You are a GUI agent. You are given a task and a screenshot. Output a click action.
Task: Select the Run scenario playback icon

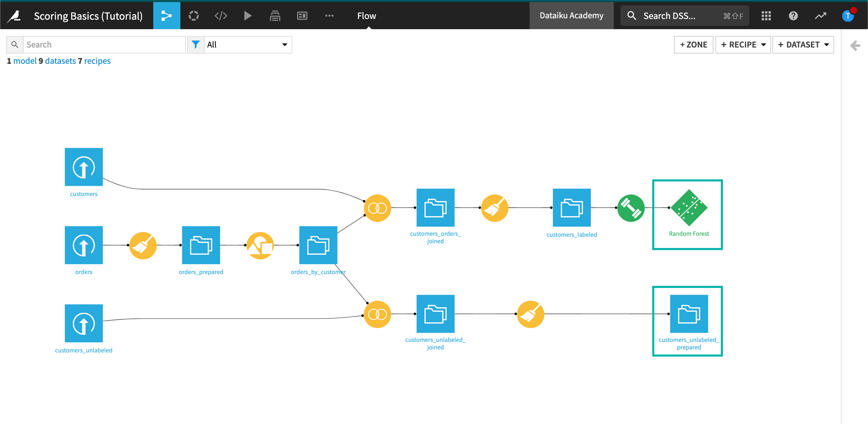tap(248, 15)
